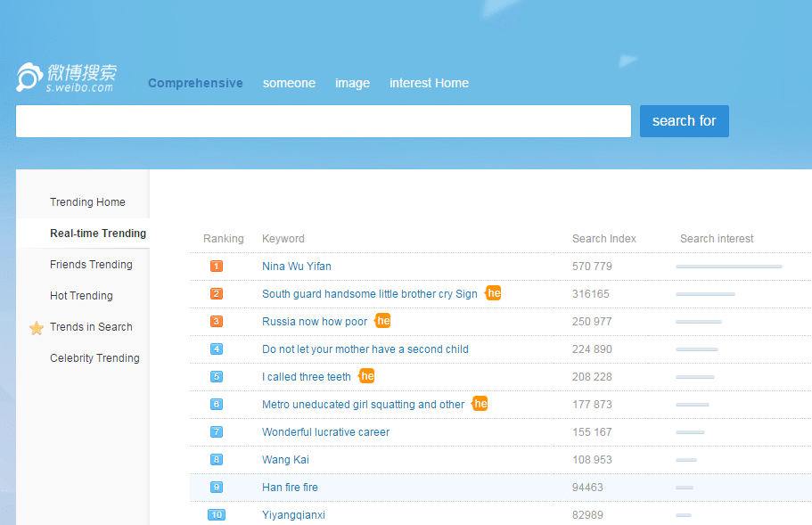Click the hot tag next to Russia now how poor
Screen dimensions: 812x525
click(x=383, y=321)
